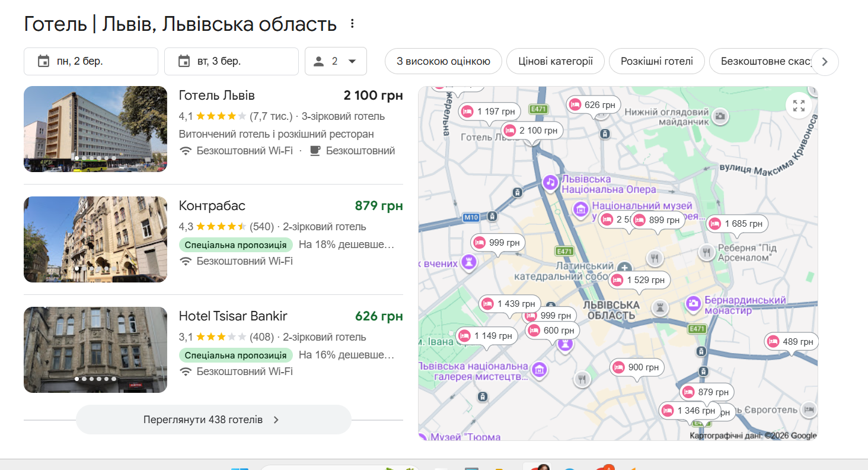Image resolution: width=868 pixels, height=470 pixels.
Task: Click the Готель Львів building photo thumbnail
Action: 95,129
